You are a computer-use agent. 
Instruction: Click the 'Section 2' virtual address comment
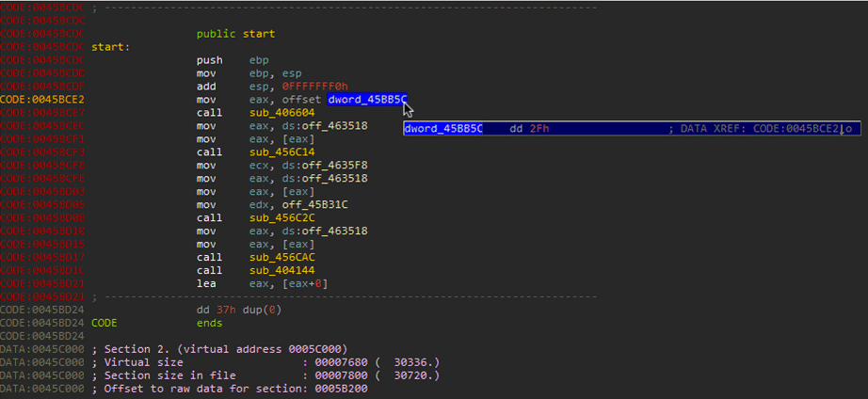[x=224, y=349]
